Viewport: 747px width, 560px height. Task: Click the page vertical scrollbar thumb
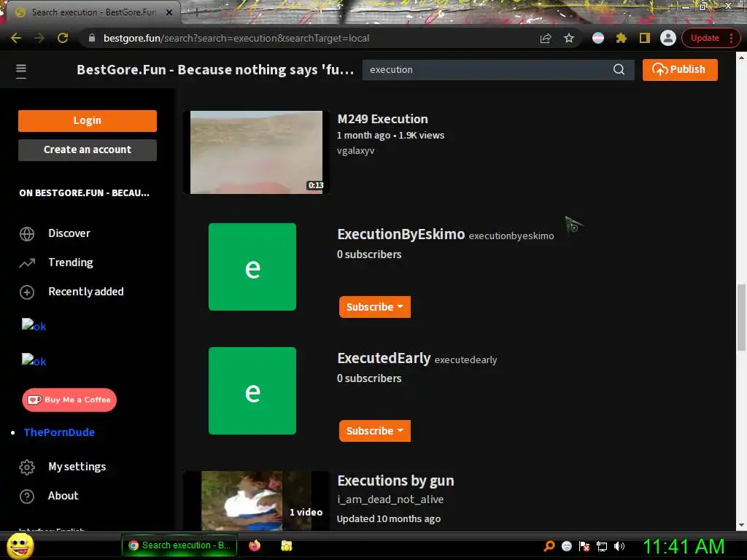[741, 317]
